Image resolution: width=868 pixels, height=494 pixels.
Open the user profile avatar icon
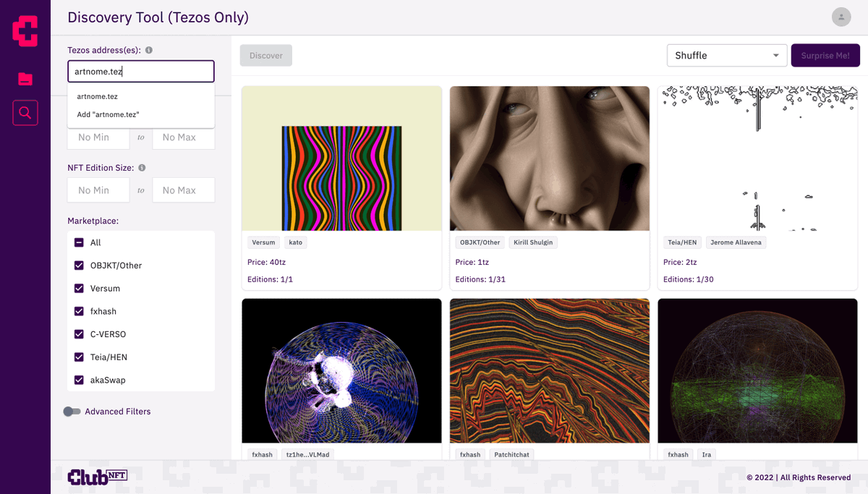click(841, 17)
